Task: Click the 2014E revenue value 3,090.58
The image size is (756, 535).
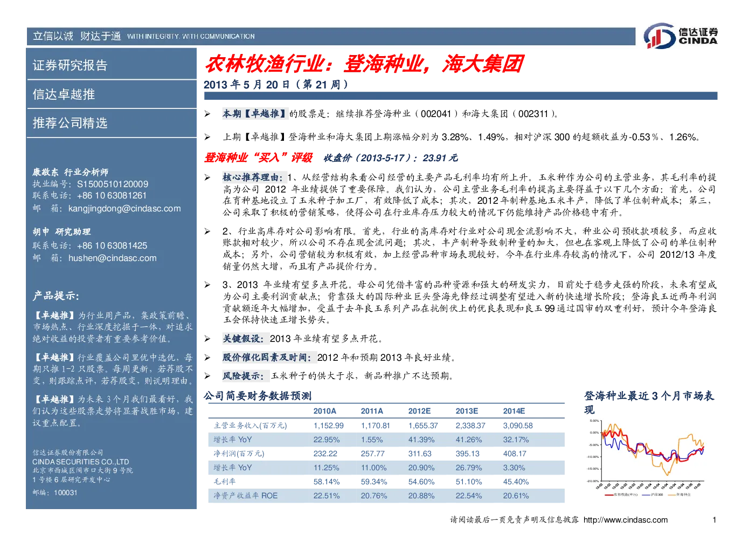Action: pyautogui.click(x=518, y=426)
